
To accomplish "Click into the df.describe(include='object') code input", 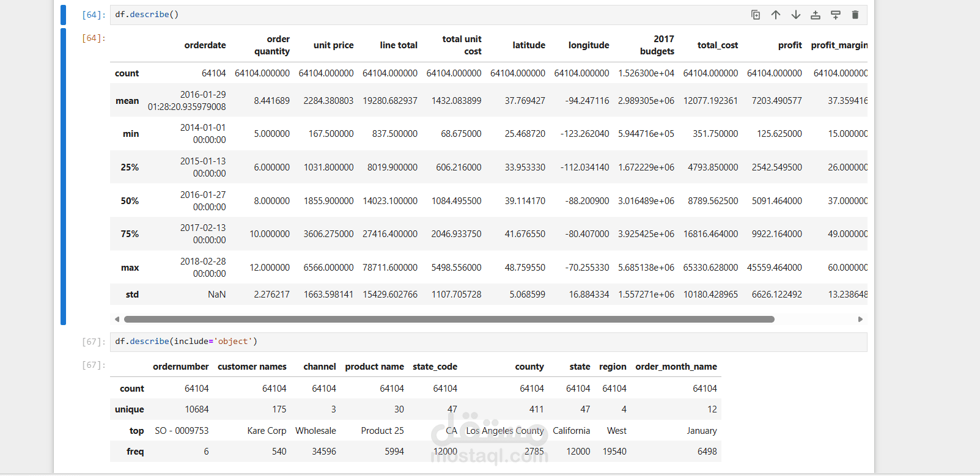I will [x=488, y=342].
